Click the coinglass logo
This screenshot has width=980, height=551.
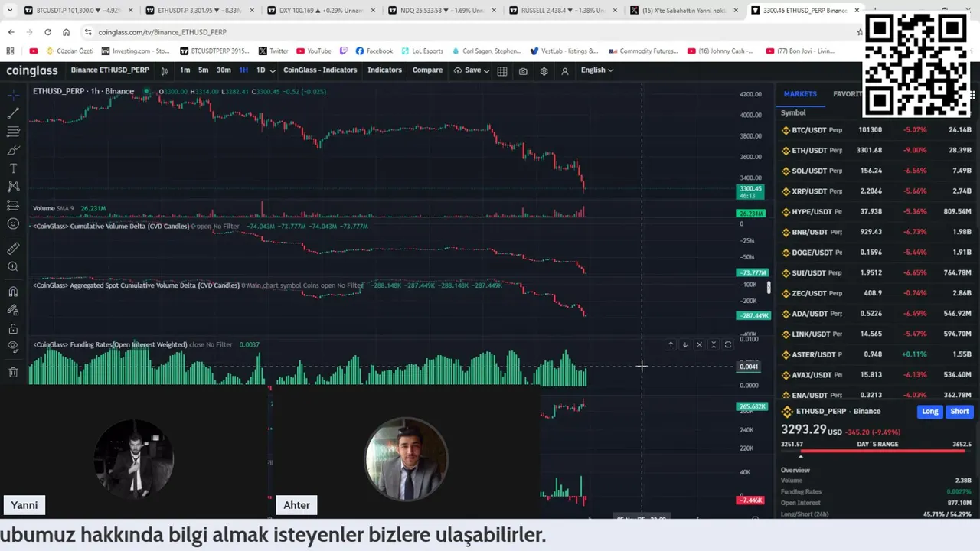pos(32,70)
